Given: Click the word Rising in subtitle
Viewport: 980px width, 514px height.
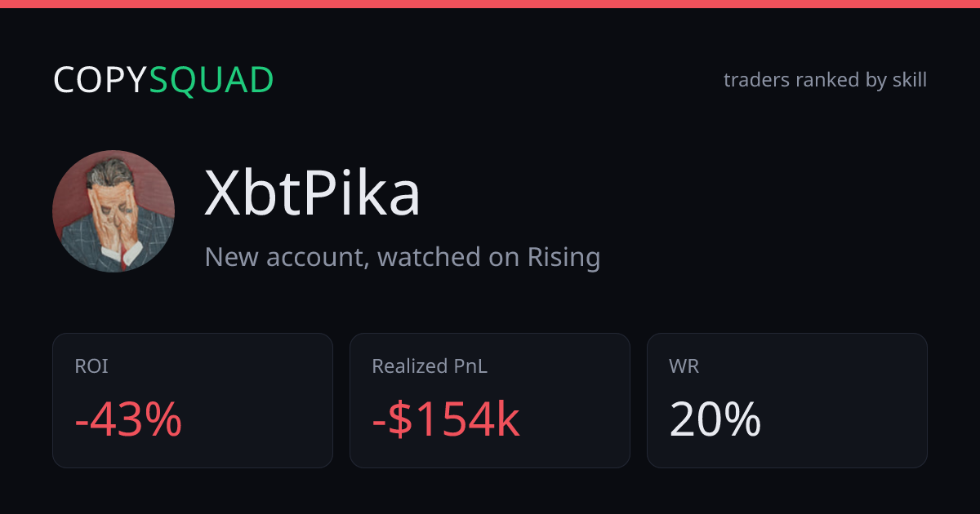Looking at the screenshot, I should point(562,258).
